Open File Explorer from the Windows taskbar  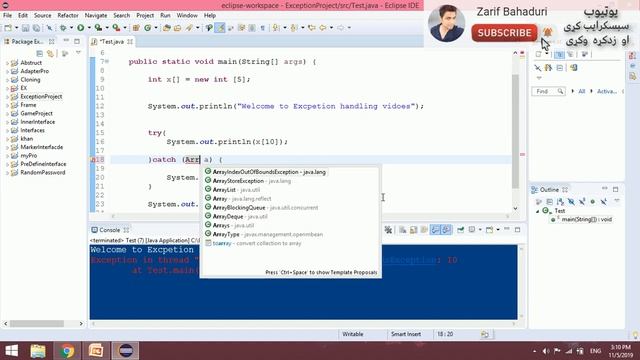point(38,351)
